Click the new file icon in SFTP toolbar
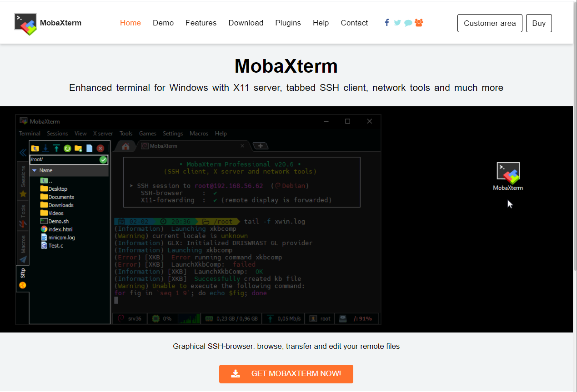 pos(89,148)
